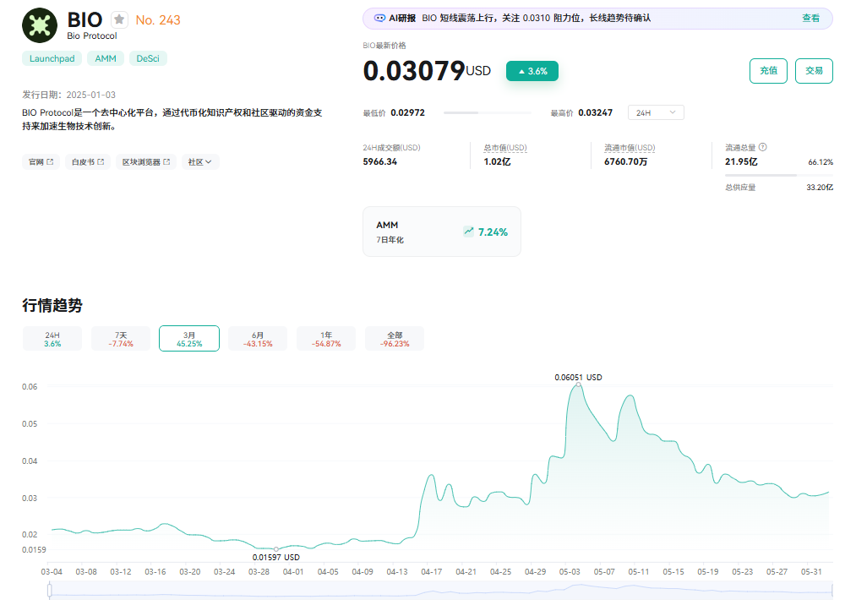Add BIO to favorites with star icon
856x616 pixels.
pyautogui.click(x=119, y=19)
